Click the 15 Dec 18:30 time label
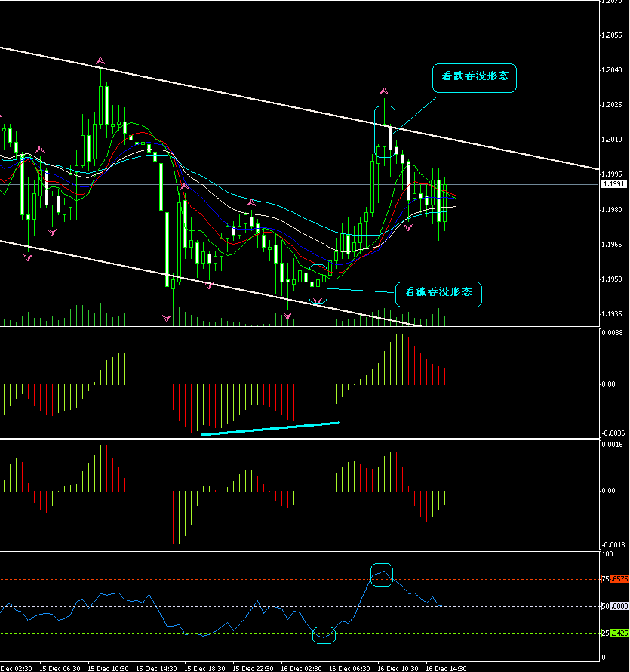This screenshot has width=630, height=672. click(204, 668)
